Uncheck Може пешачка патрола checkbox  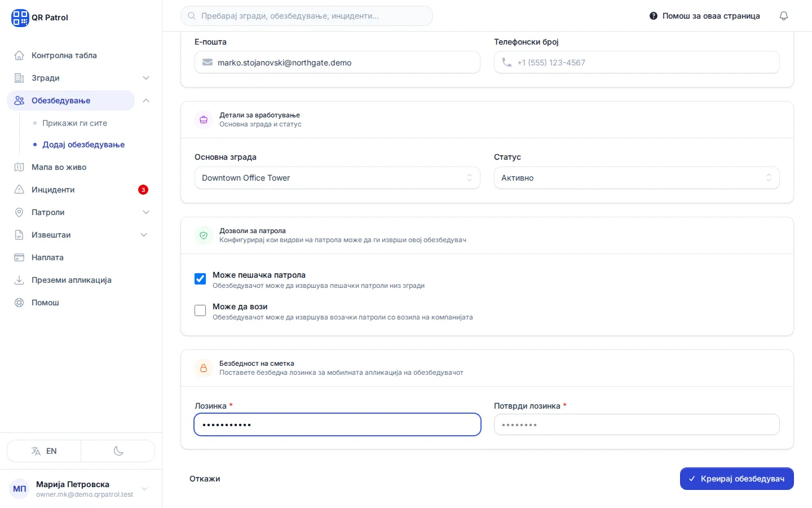200,279
